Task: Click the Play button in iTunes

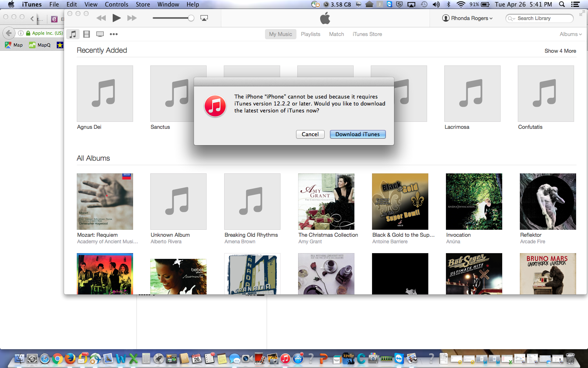Action: tap(116, 18)
